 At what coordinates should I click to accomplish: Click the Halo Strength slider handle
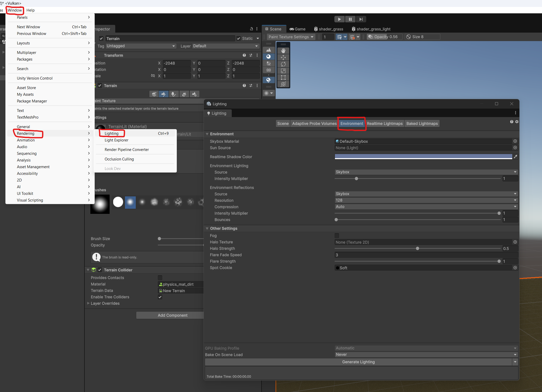418,248
